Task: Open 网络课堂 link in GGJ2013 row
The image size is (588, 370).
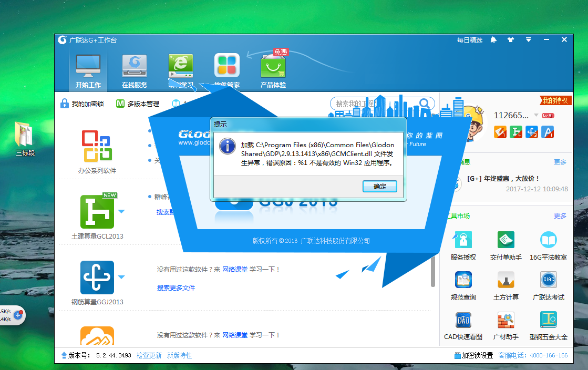Action: coord(235,270)
